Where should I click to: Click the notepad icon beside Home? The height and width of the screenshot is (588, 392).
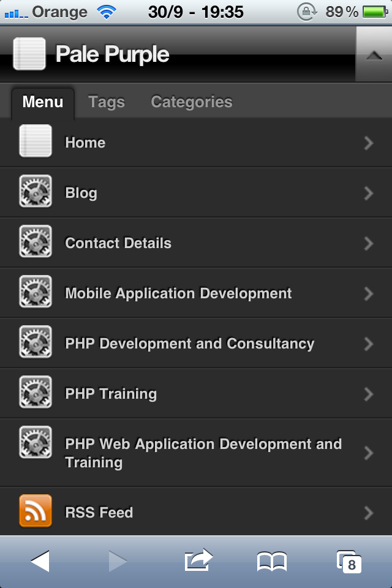36,141
